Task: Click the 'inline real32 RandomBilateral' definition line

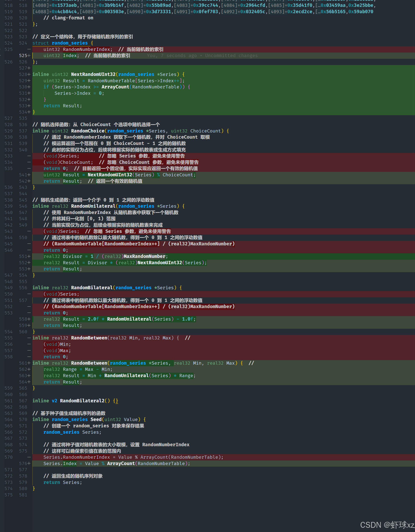Action: pyautogui.click(x=107, y=288)
